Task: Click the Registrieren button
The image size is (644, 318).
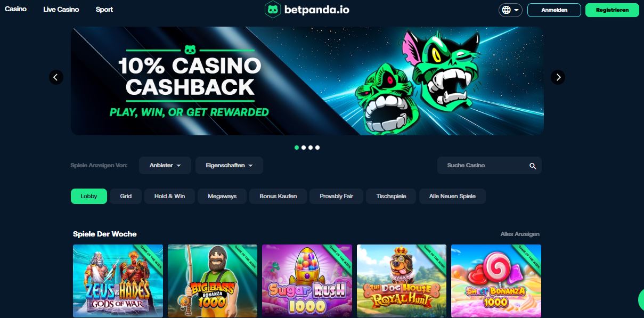Action: [x=612, y=10]
